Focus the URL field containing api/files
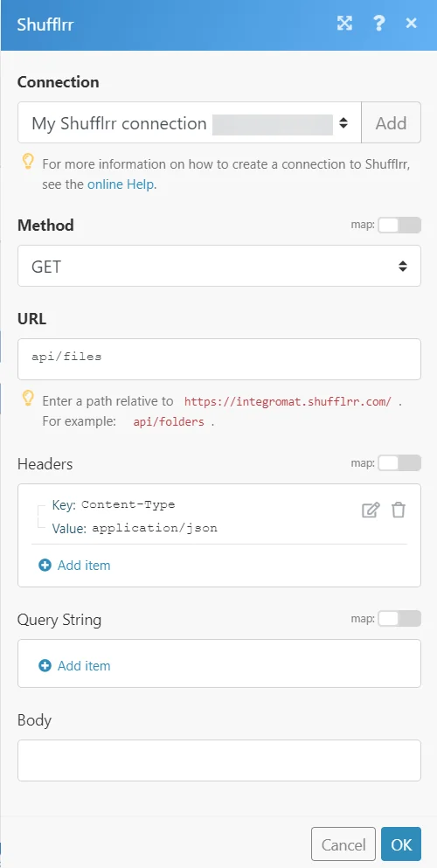Viewport: 437px width, 868px height. (219, 359)
